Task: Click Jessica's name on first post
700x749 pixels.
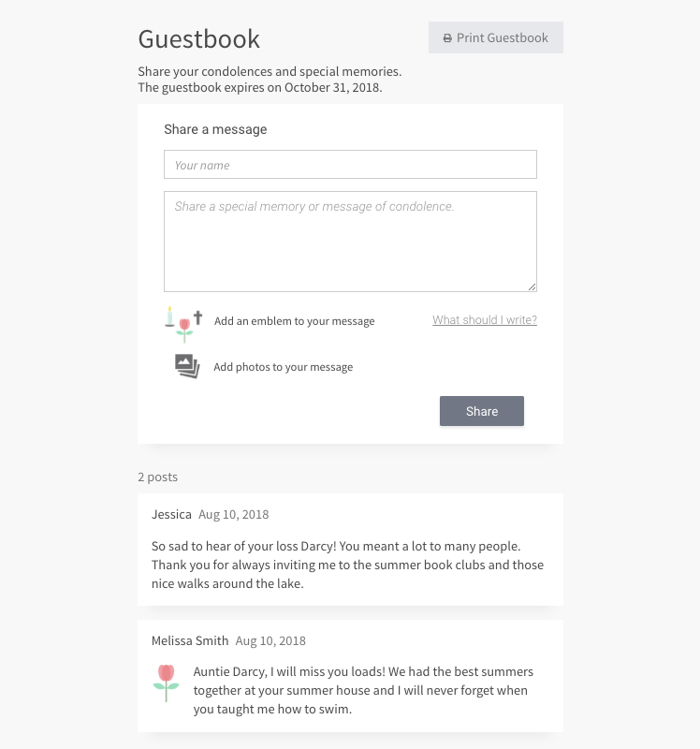Action: pos(171,514)
